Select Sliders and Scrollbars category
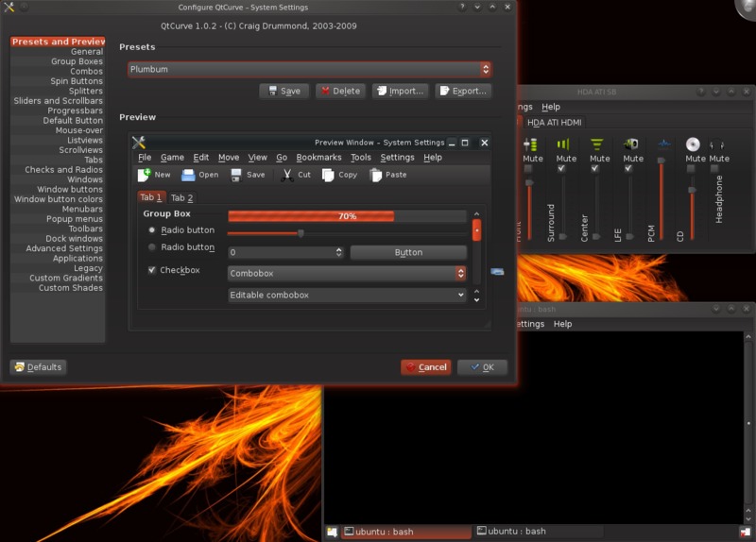The width and height of the screenshot is (756, 542). (x=58, y=101)
